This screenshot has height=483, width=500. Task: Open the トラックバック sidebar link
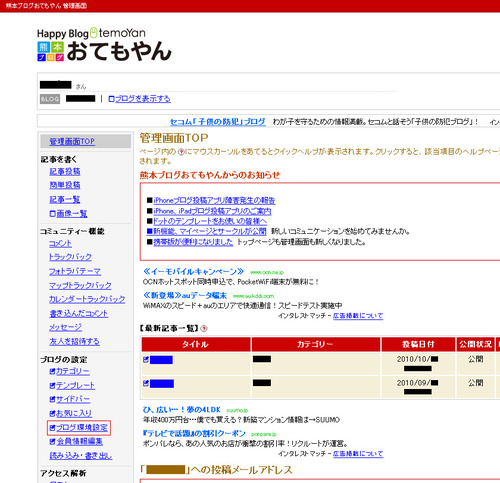click(x=70, y=257)
